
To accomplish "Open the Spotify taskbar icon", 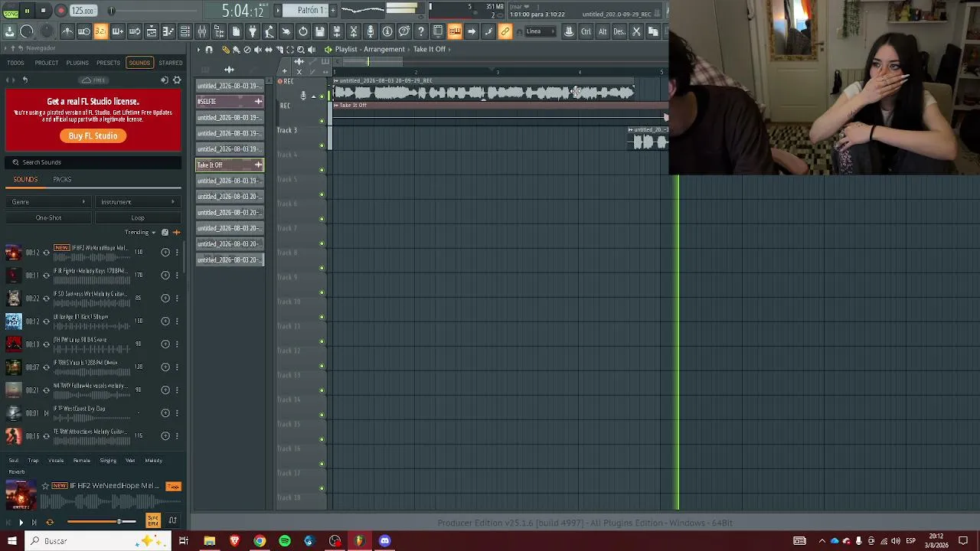I will (285, 541).
